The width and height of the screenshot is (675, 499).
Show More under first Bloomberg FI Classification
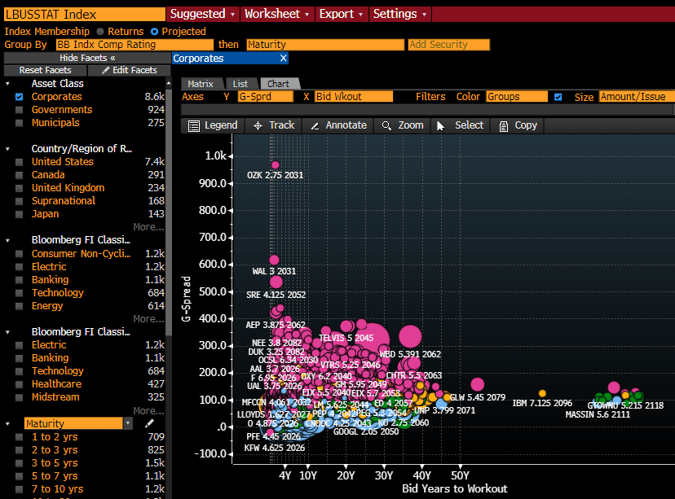coord(149,319)
